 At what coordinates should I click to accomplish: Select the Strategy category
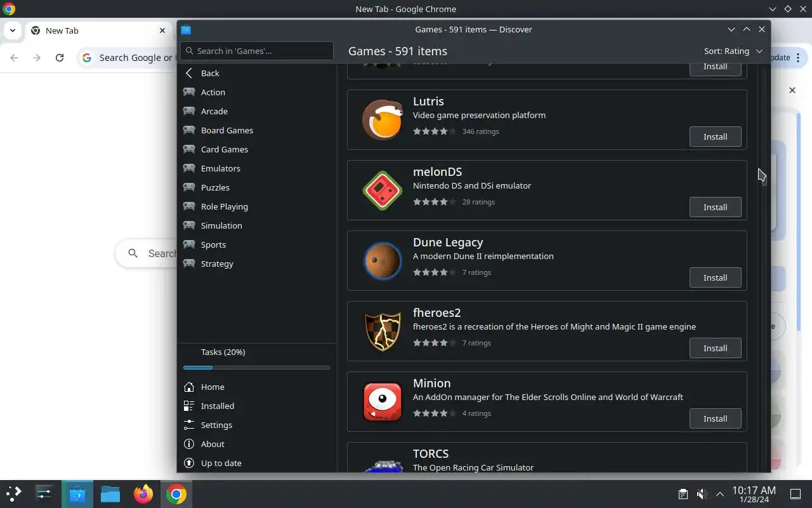coord(257,264)
